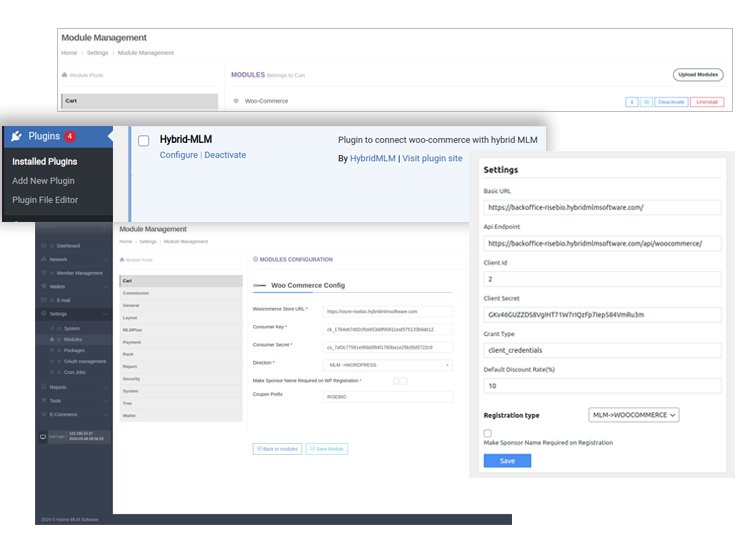This screenshot has width=740, height=550.
Task: Check Make Sponsor Name Required on Registration
Action: point(488,433)
